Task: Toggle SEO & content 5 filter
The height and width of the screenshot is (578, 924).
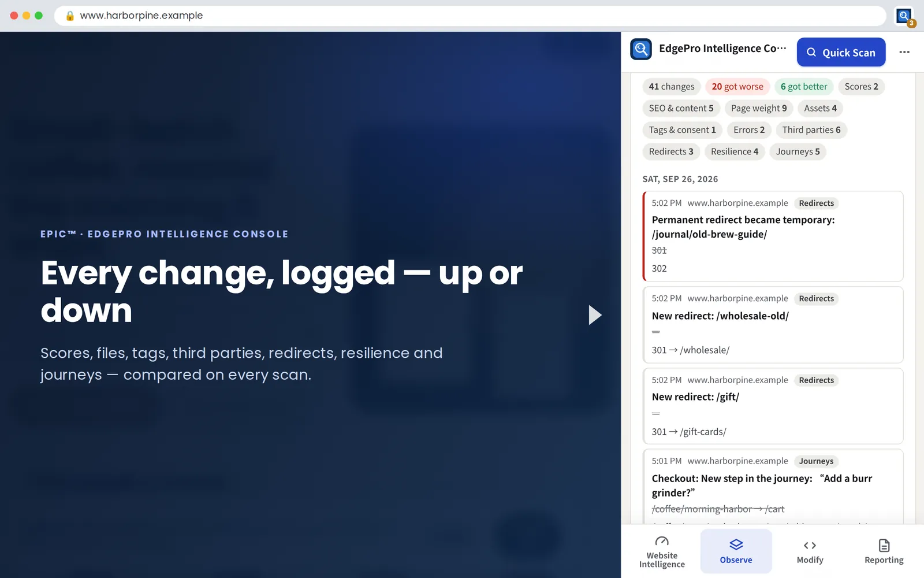Action: (681, 108)
